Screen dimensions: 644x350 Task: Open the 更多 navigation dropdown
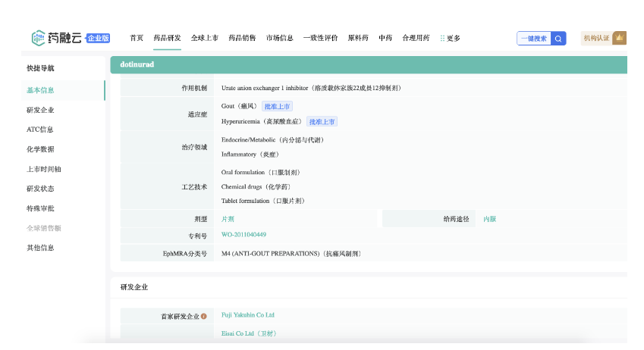tap(453, 39)
